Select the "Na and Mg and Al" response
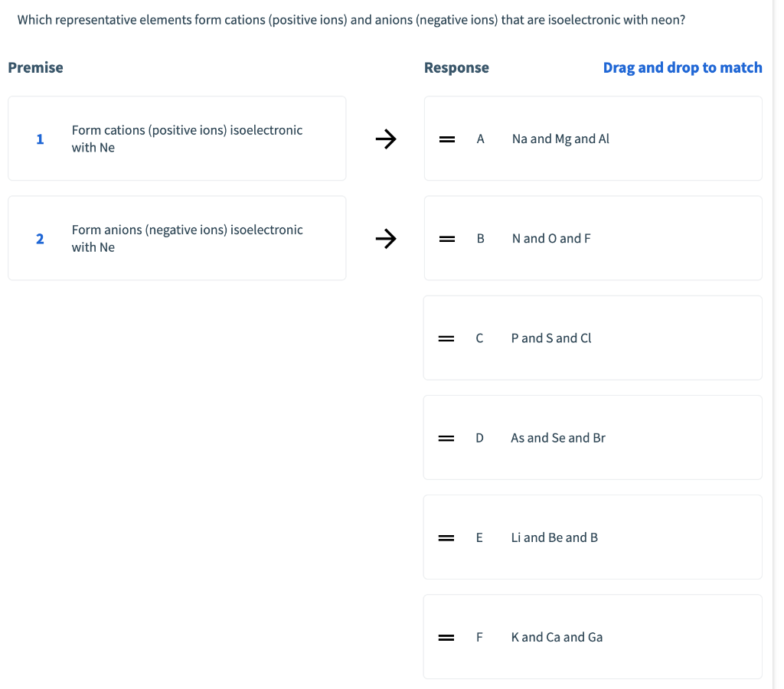 coord(560,139)
